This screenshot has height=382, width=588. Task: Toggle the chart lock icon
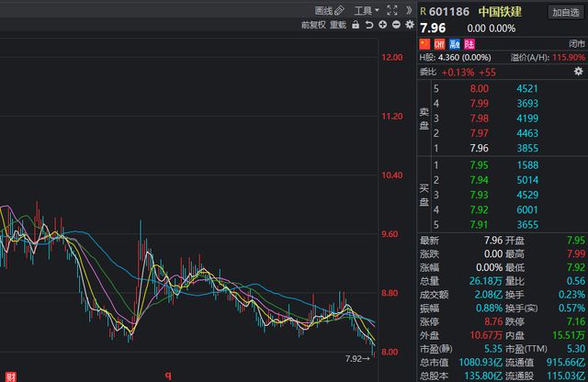click(x=356, y=25)
